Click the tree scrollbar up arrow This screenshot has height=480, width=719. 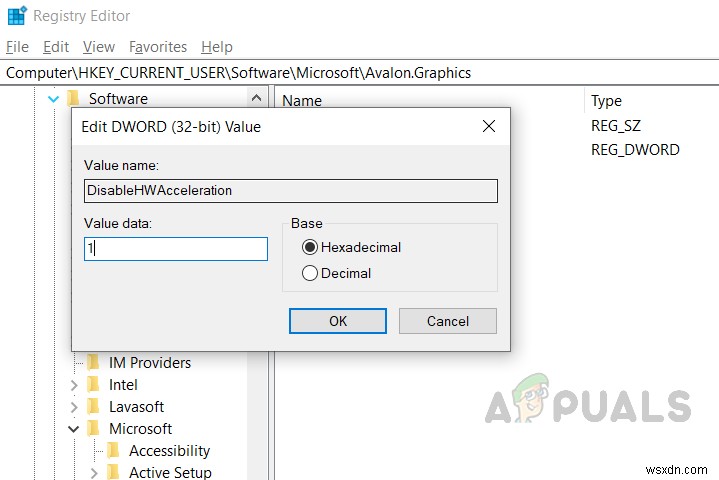tap(257, 98)
